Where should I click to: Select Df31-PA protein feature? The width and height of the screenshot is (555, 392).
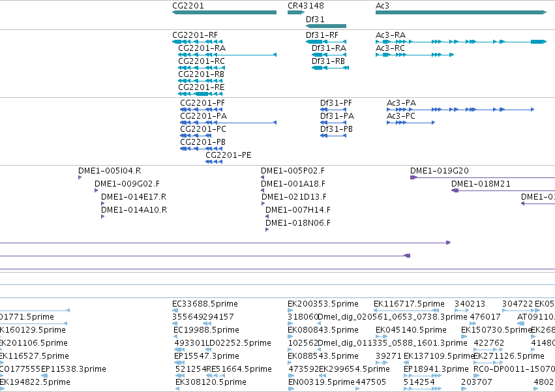click(333, 123)
